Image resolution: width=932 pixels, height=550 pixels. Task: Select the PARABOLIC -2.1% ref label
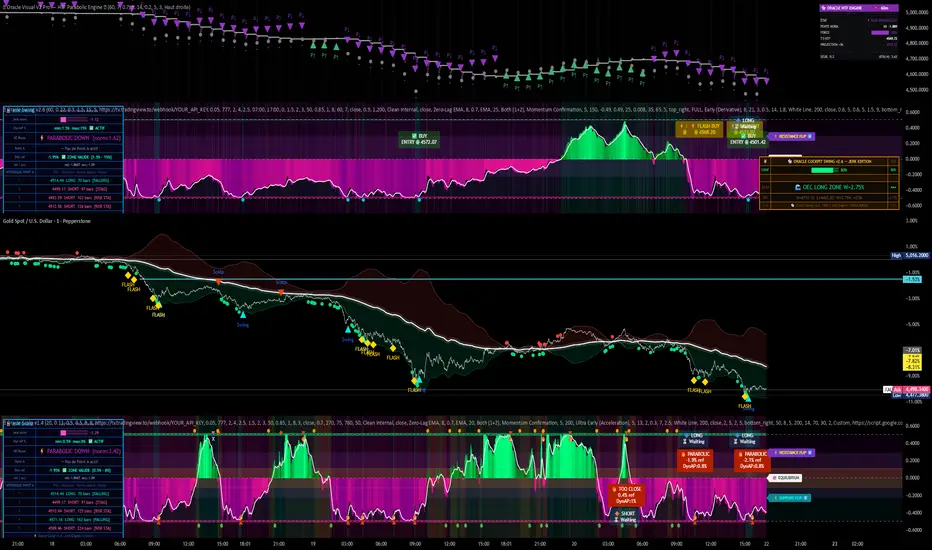click(752, 460)
